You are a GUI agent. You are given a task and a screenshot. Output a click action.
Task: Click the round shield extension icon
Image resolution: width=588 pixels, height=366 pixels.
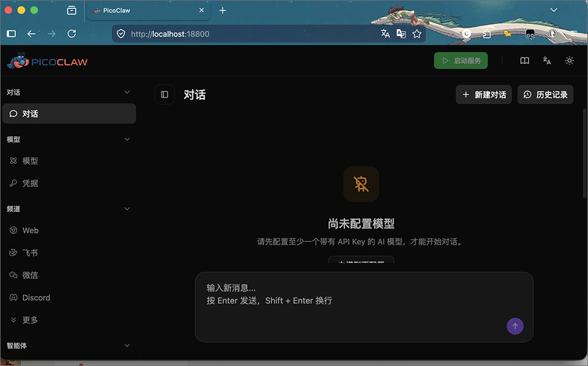tap(552, 34)
